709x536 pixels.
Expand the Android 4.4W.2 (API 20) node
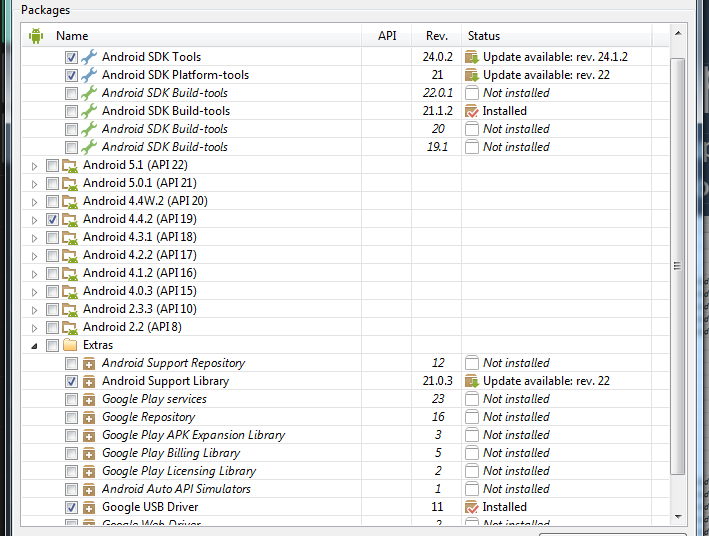[34, 202]
